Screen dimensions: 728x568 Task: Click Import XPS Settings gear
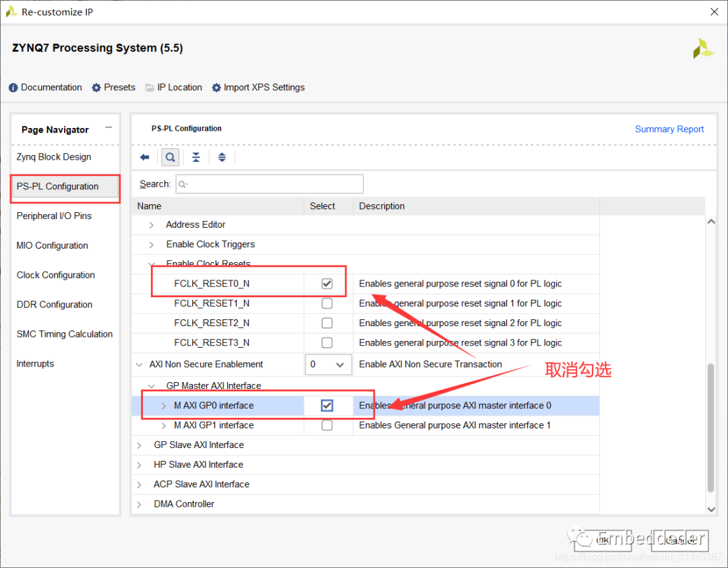point(258,87)
